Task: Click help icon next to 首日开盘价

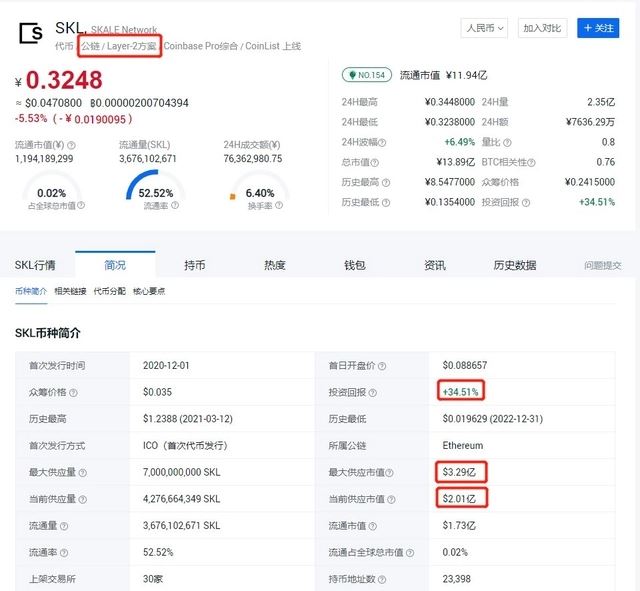Action: coord(382,366)
